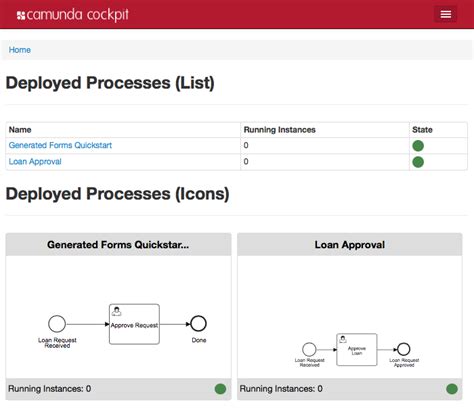Select the Approve Loan task in Loan Approval diagram

[357, 350]
